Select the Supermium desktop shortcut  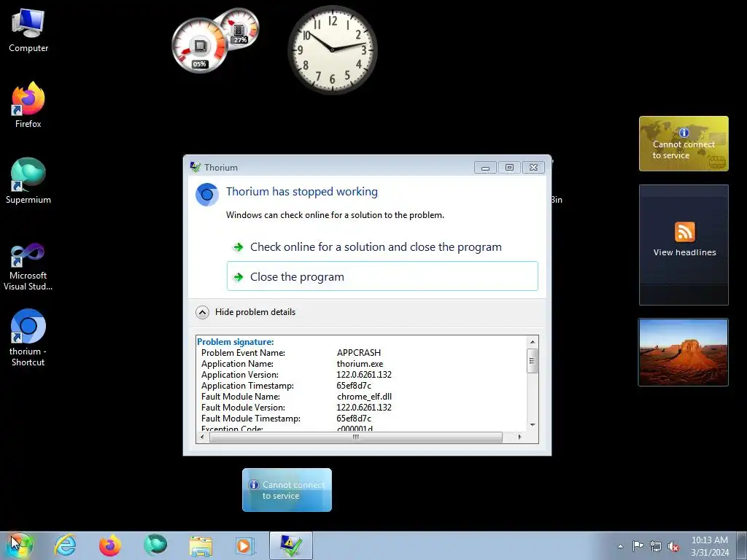click(28, 181)
